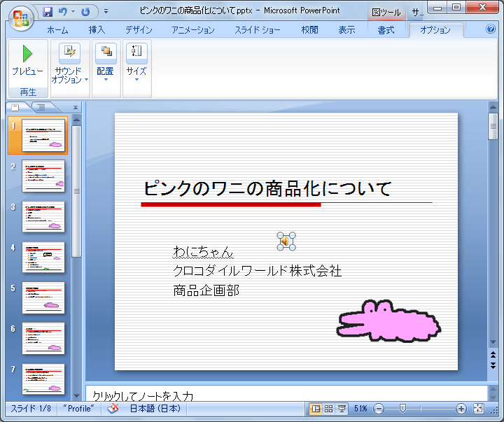Select slide 6 thumbnail

[x=43, y=339]
